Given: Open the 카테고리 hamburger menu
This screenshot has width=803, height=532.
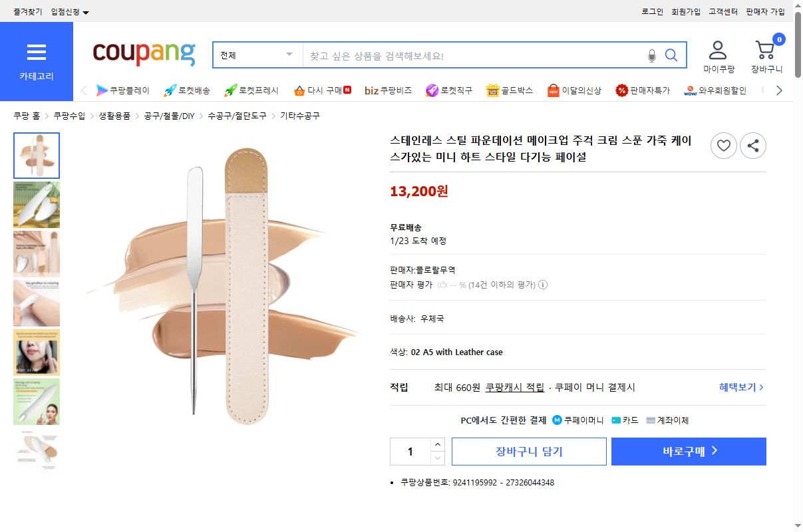Looking at the screenshot, I should click(x=37, y=53).
